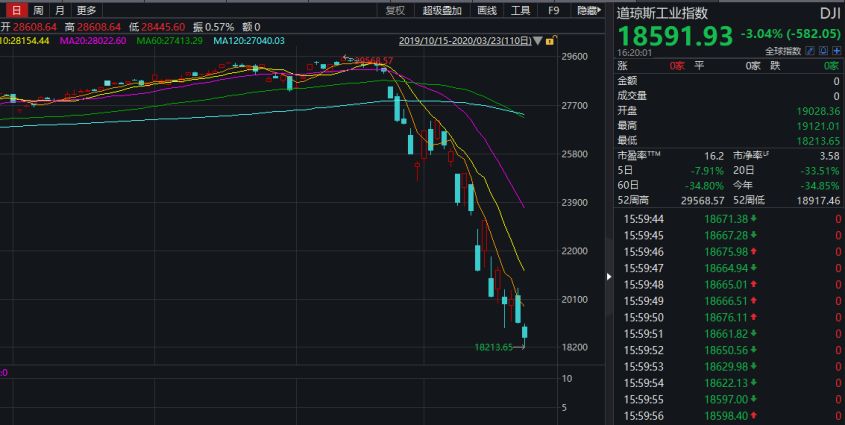Open the 超级叠加 overlay menu
Image resolution: width=845 pixels, height=425 pixels.
coord(441,10)
